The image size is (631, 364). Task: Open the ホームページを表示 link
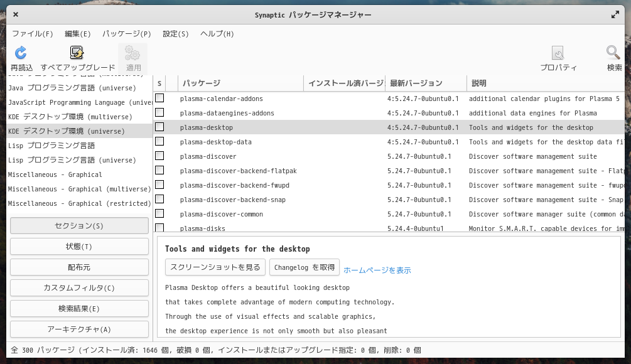[x=377, y=270]
